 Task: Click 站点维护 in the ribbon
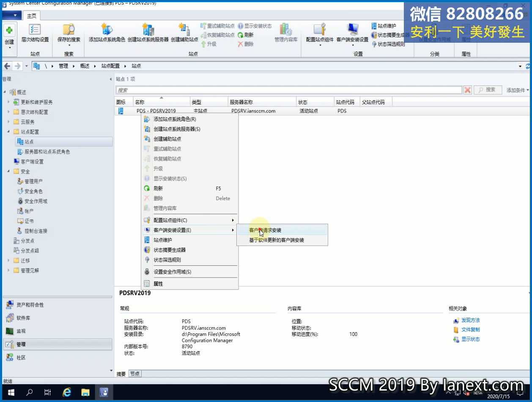tap(384, 26)
